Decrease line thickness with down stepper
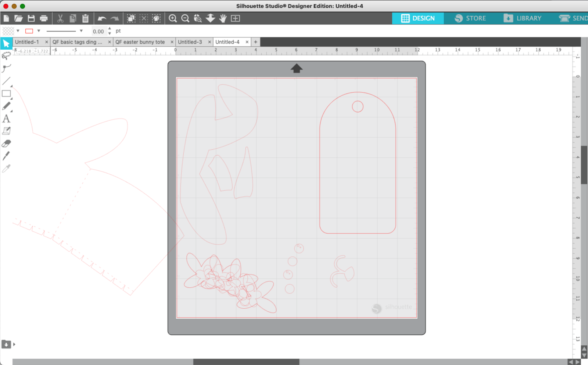Image resolution: width=588 pixels, height=365 pixels. coord(110,33)
